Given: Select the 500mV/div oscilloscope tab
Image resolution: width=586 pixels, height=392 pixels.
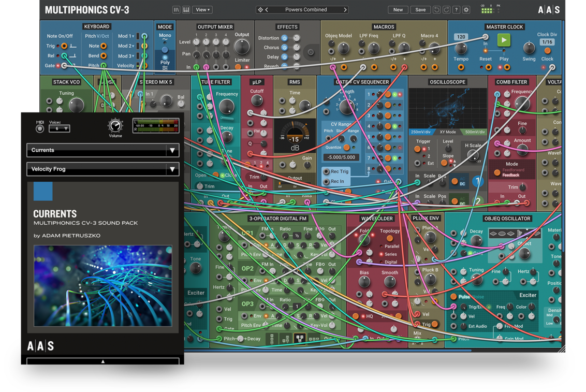Looking at the screenshot, I should 475,132.
